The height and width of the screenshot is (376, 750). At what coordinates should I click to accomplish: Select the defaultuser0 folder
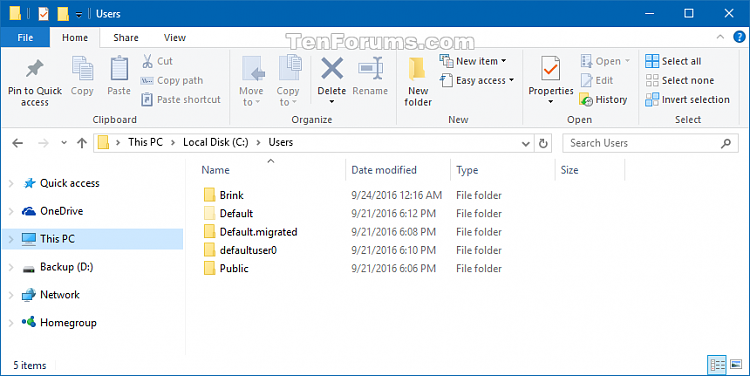(x=248, y=250)
